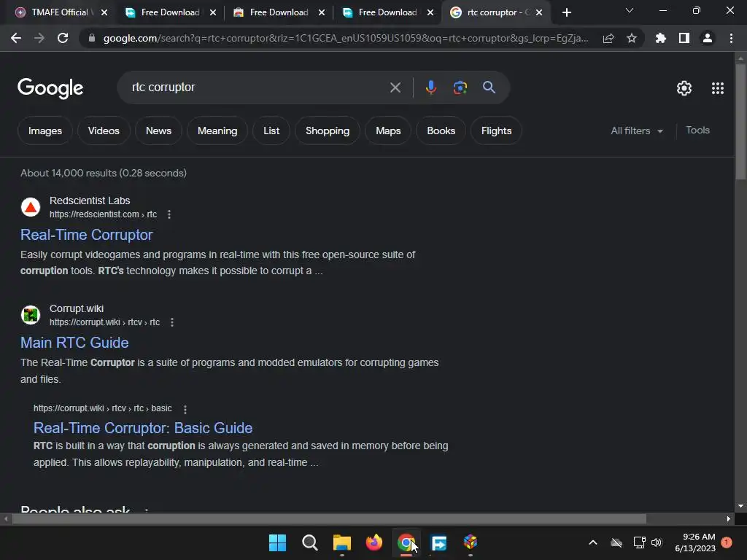Filter results by Videos
The image size is (747, 560).
coord(104,131)
